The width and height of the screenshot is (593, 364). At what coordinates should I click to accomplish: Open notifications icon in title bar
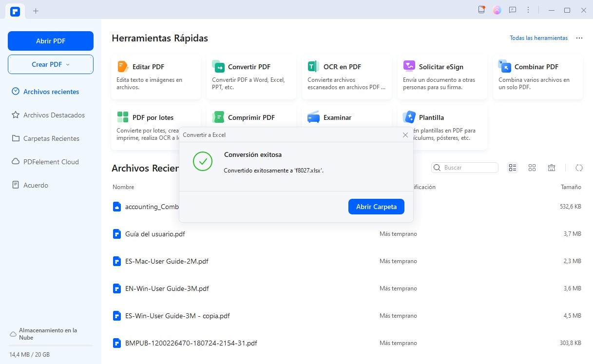(482, 10)
